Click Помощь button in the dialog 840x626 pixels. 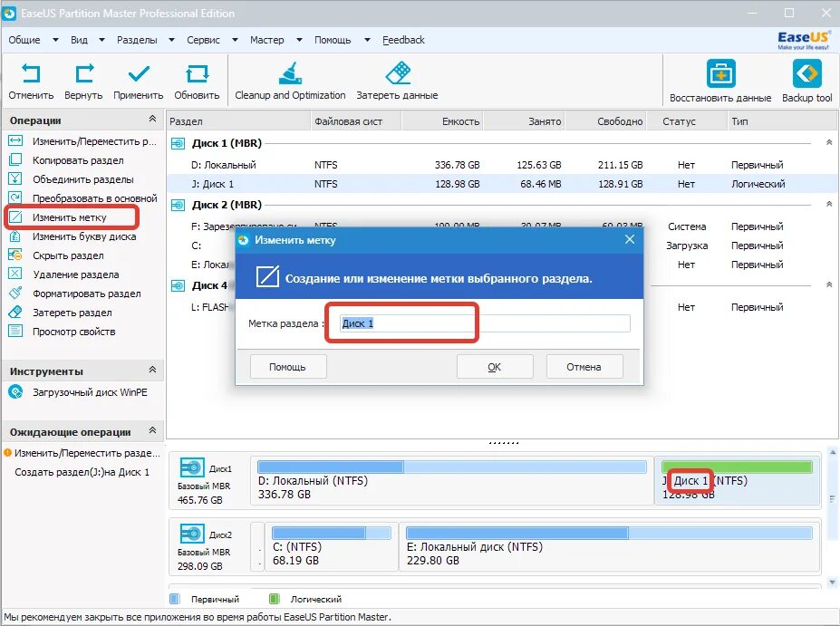point(287,367)
